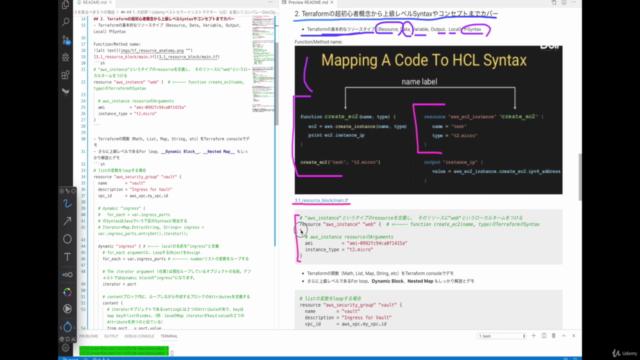The height and width of the screenshot is (360, 640).
Task: Click the play button in annotation toolbar
Action: tap(67, 309)
